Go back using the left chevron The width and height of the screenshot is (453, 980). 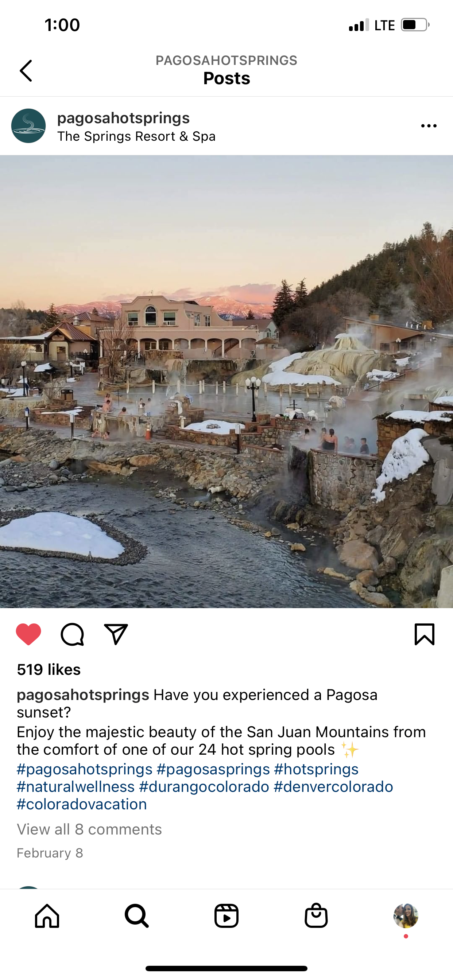26,70
